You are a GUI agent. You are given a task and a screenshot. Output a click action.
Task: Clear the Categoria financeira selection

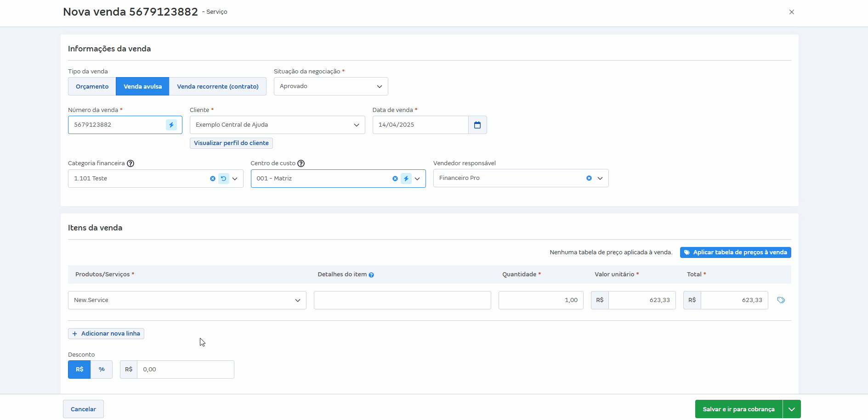[x=213, y=179]
